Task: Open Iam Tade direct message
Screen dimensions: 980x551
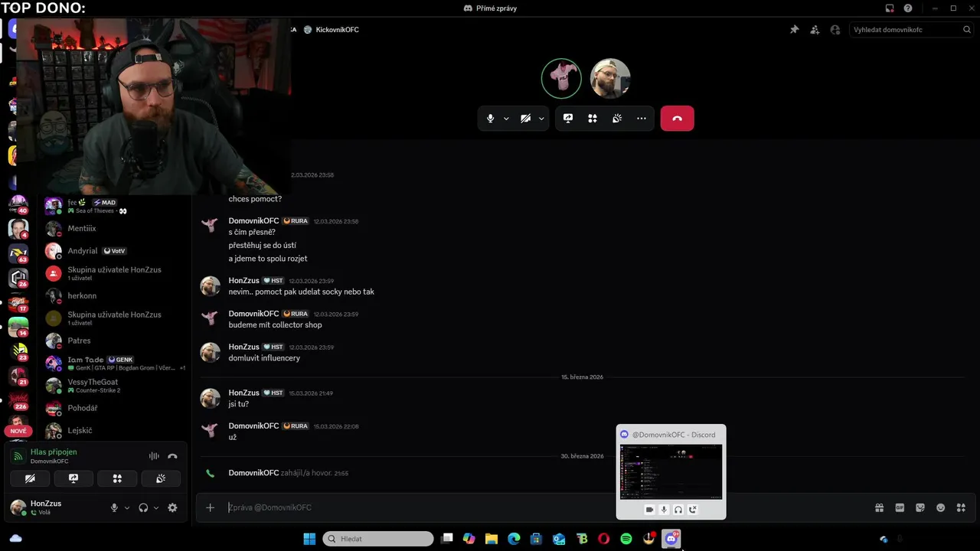Action: [115, 364]
